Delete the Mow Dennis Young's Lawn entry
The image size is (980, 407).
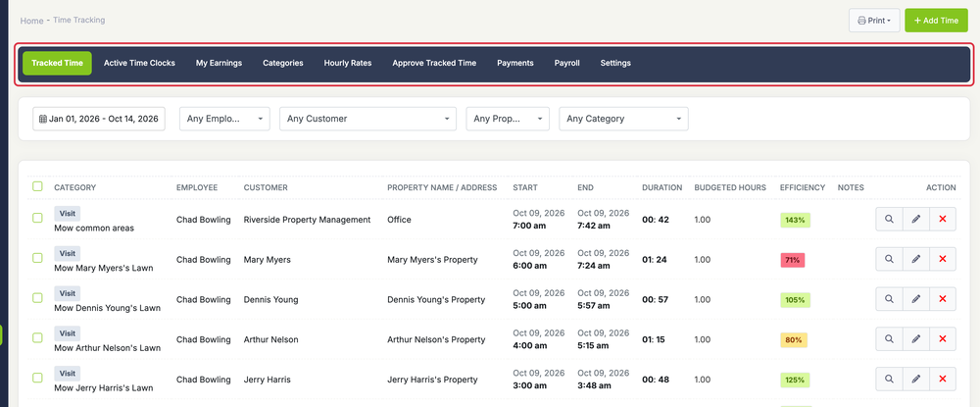pos(943,299)
